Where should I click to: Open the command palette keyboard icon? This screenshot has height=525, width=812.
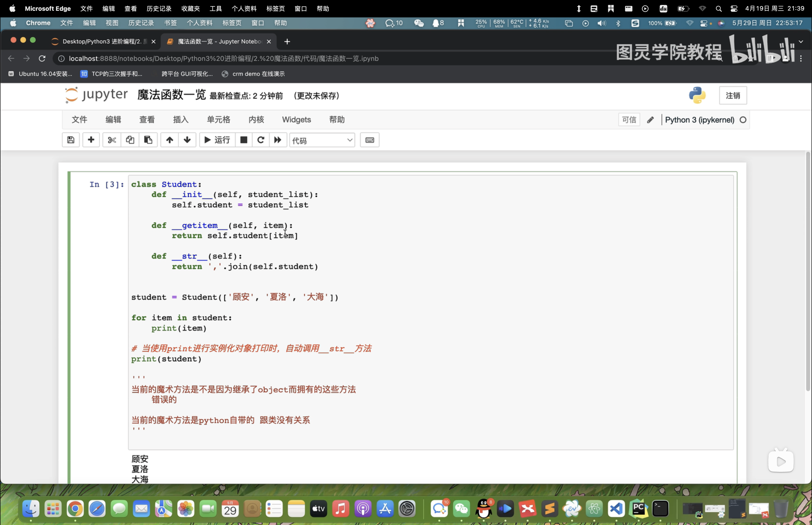coord(370,140)
